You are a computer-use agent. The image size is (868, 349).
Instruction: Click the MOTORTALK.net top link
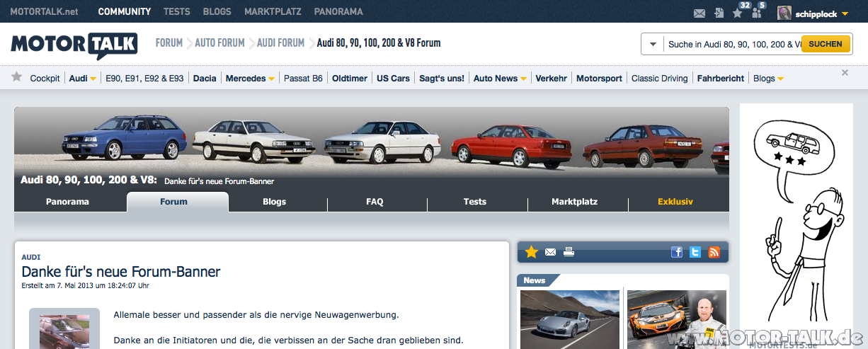tap(44, 12)
